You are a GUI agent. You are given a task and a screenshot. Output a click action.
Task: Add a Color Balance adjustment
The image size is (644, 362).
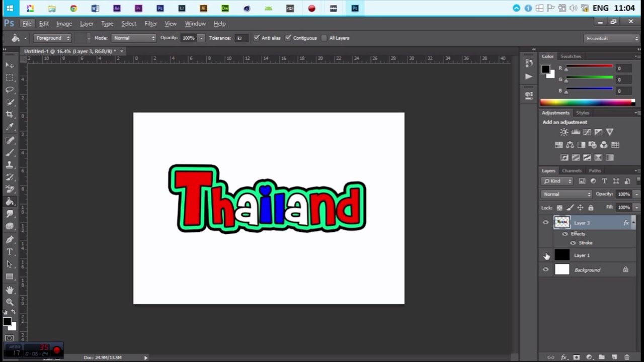[570, 145]
